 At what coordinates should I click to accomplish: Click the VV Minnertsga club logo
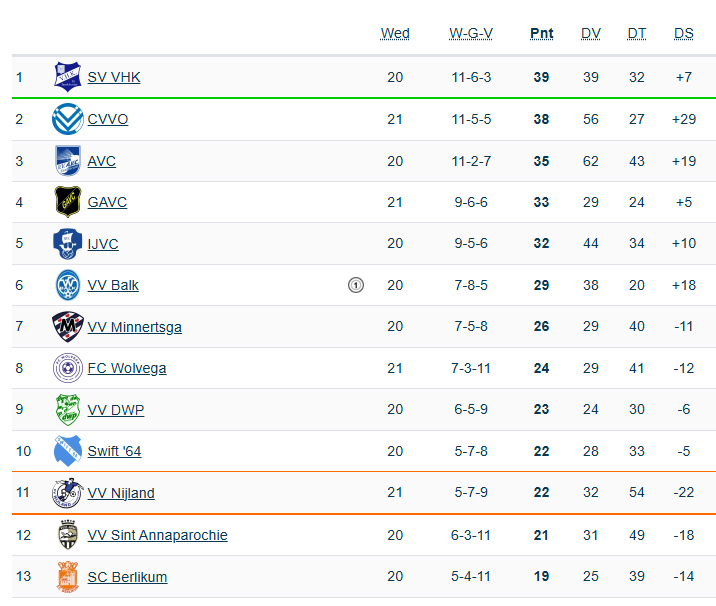click(x=68, y=327)
